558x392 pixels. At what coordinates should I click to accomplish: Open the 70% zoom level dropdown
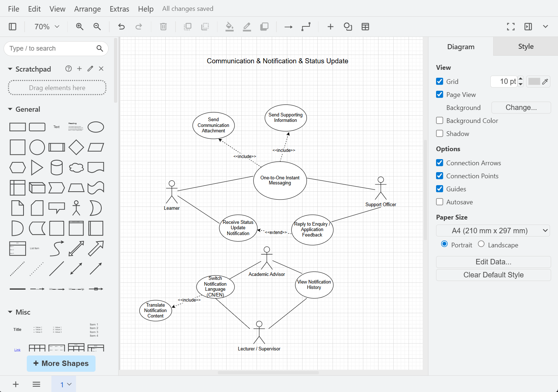pos(47,27)
